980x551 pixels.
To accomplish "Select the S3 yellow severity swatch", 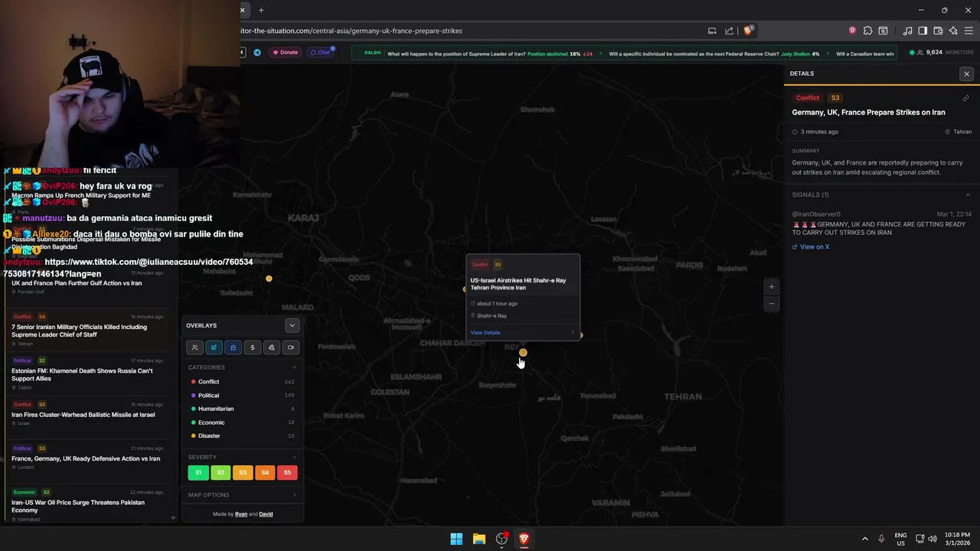I will [243, 472].
